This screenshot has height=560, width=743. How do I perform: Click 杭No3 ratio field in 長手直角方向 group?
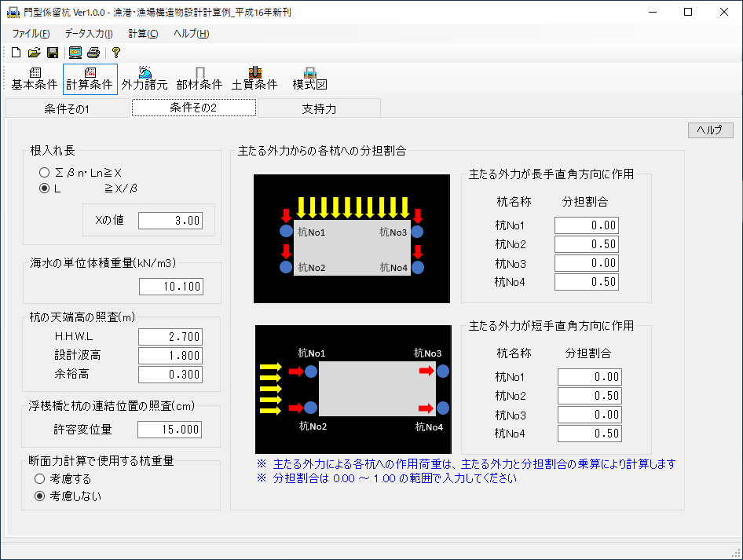coord(587,263)
